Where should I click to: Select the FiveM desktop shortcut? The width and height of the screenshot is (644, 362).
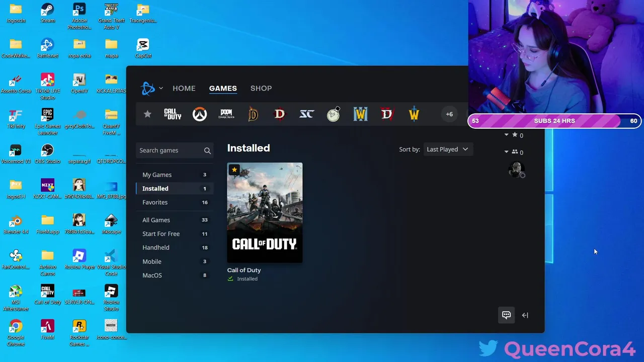(x=47, y=330)
